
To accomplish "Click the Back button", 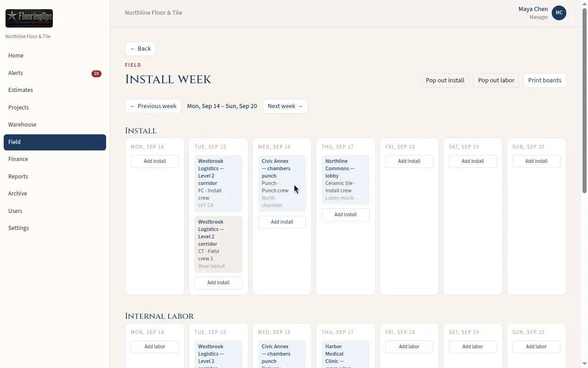I will (x=140, y=49).
